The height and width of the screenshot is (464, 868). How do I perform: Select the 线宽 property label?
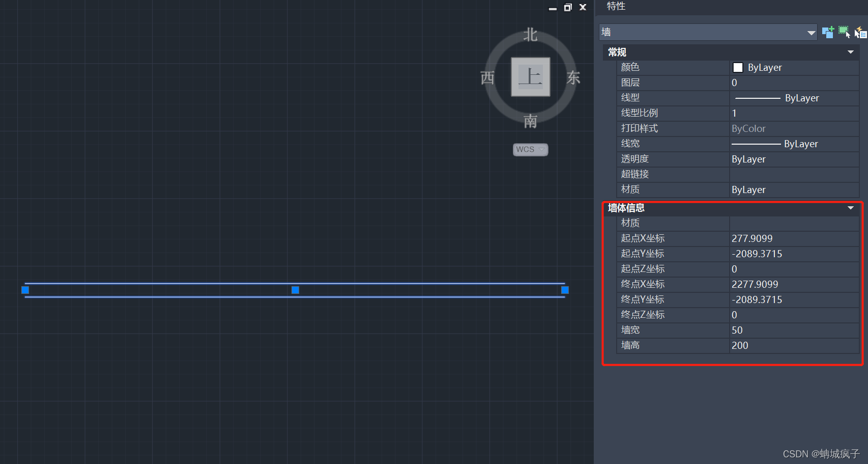pos(630,144)
